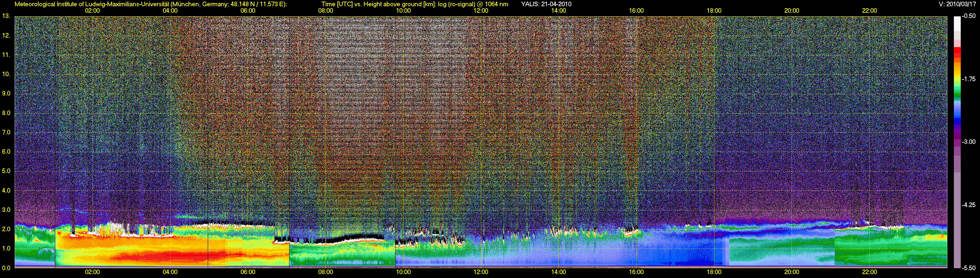Select 12:00 on the lower time axis
Viewport: 980px width, 278px height.
pos(481,272)
